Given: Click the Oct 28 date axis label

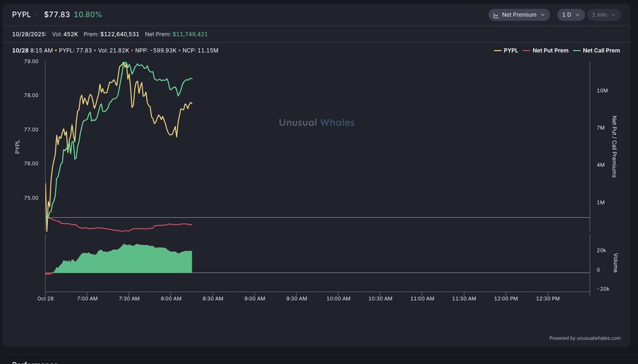Looking at the screenshot, I should click(x=46, y=299).
